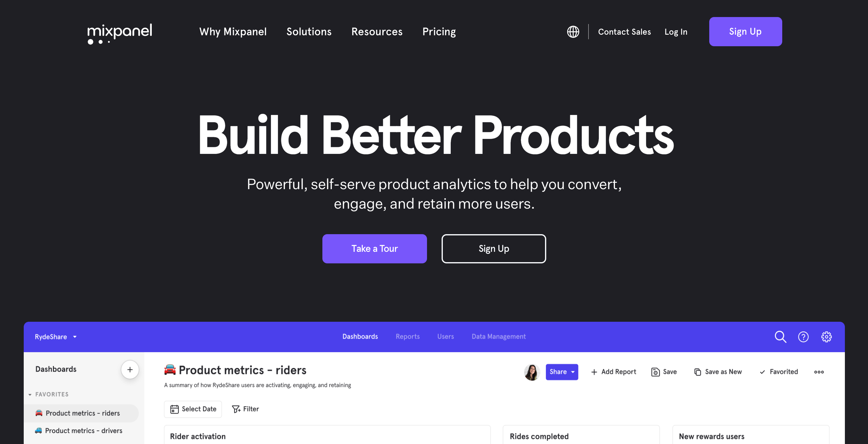Expand the Dashboards favorites section
The image size is (868, 444).
pos(30,394)
